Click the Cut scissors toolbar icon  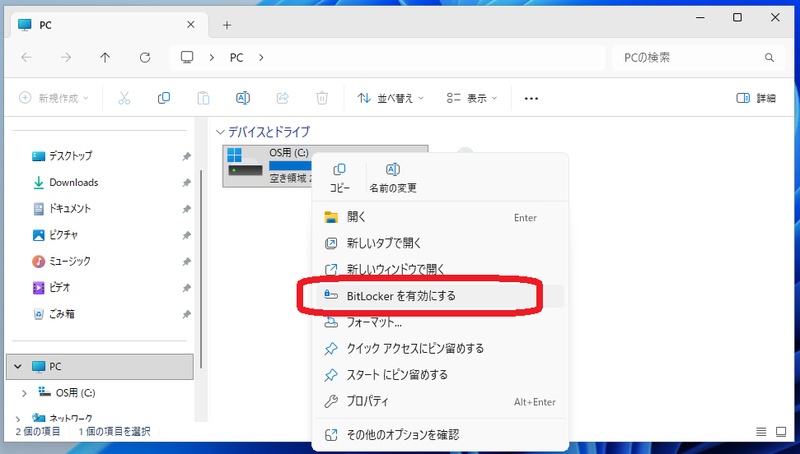124,98
